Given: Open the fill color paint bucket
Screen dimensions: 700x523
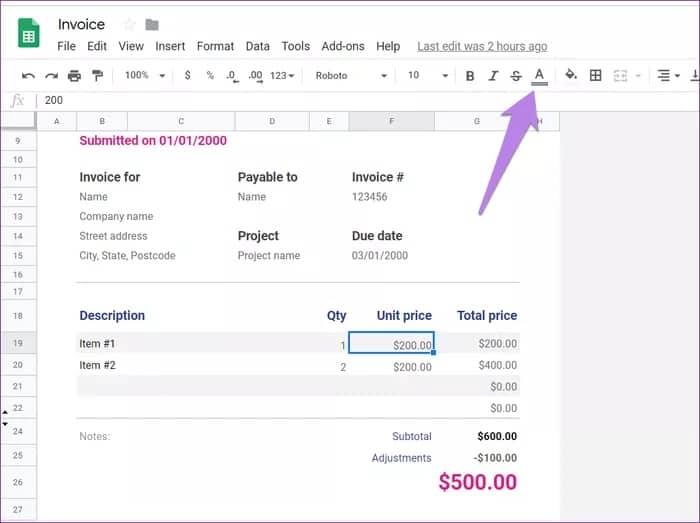Looking at the screenshot, I should click(571, 76).
